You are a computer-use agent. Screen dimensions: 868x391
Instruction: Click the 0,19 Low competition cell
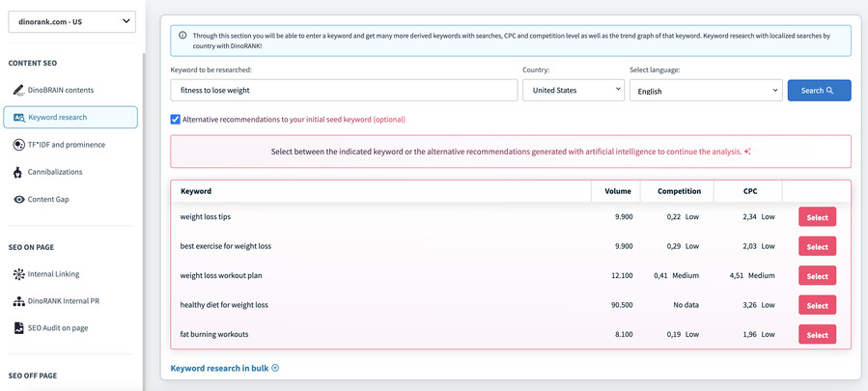tap(683, 334)
